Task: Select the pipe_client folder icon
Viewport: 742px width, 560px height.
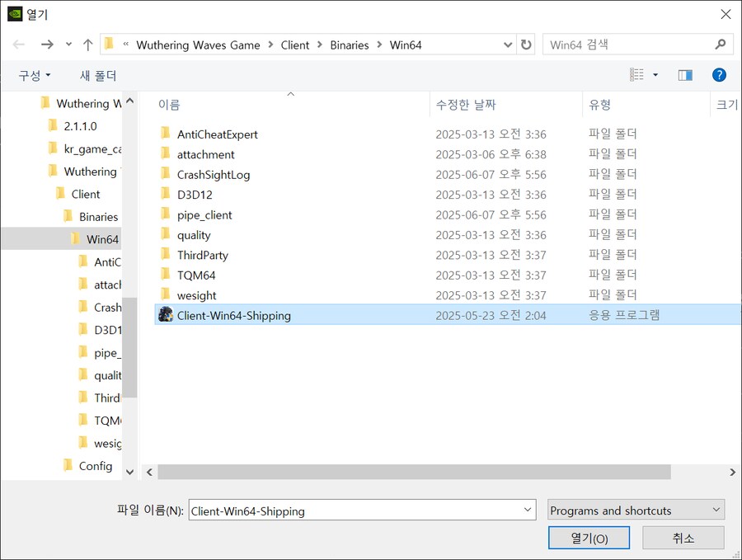Action: point(165,214)
